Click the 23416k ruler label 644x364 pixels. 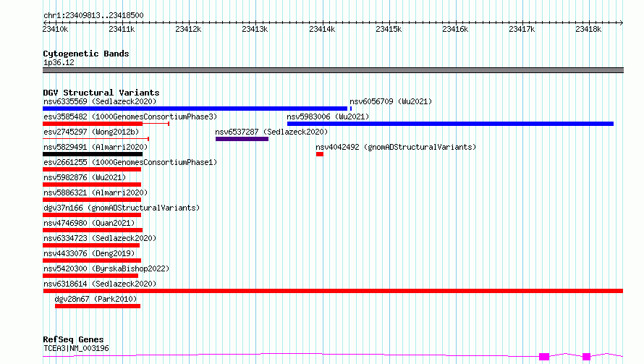click(x=455, y=29)
